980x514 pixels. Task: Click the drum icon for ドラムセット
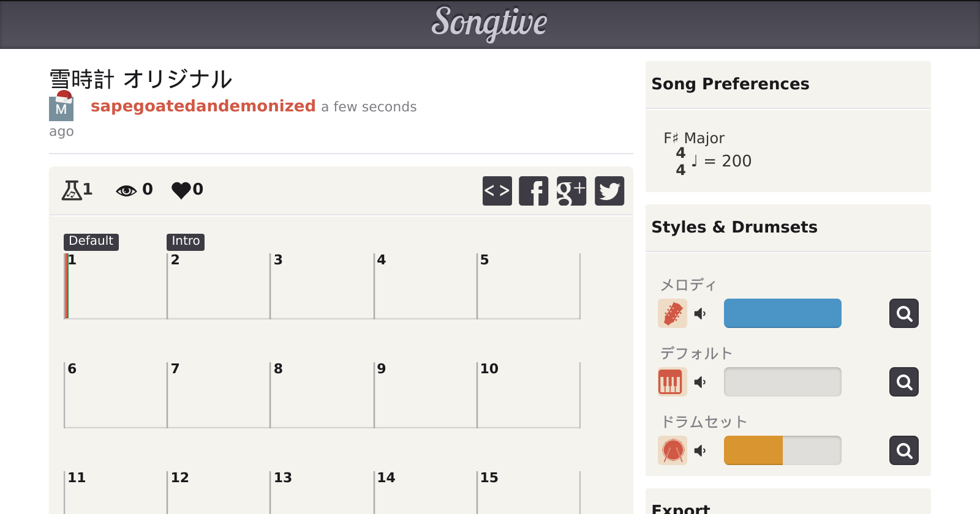click(672, 450)
